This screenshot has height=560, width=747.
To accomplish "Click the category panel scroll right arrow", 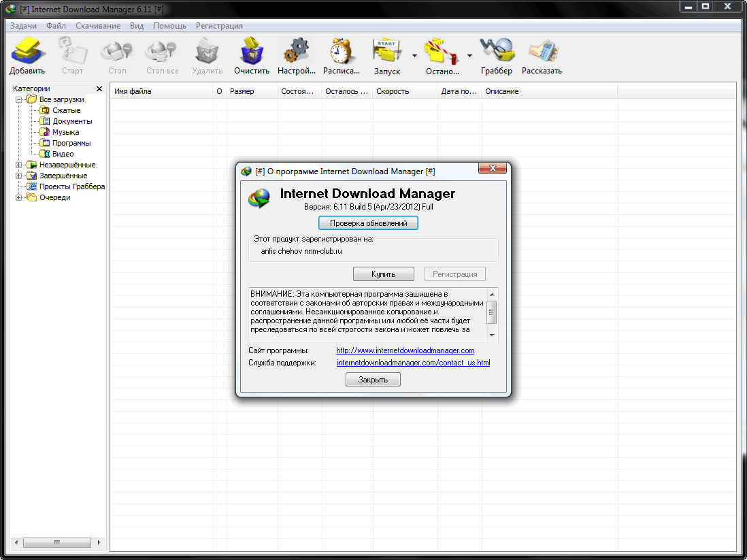I will tap(99, 542).
